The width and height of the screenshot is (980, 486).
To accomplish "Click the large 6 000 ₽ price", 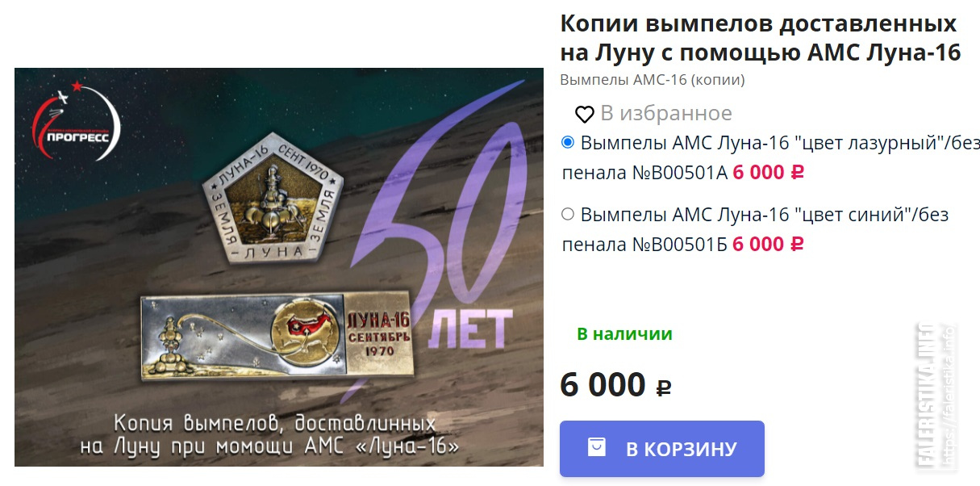I will (x=615, y=385).
